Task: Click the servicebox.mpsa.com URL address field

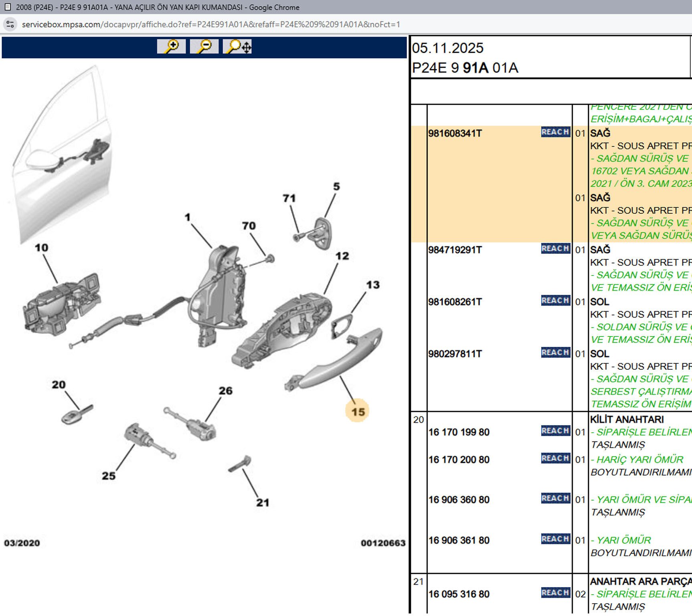Action: [210, 24]
